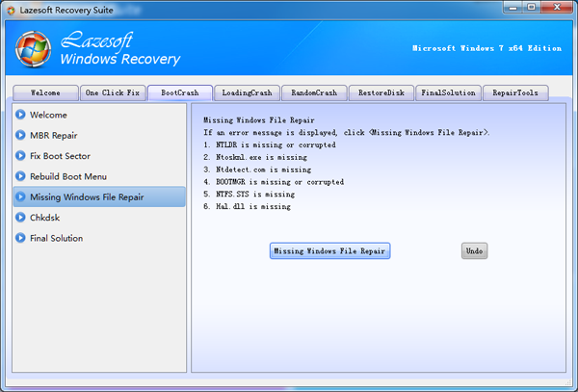Screen dimensions: 578x392
Task: Maximize the Lazesoft Recovery Suite window
Action: pyautogui.click(x=532, y=7)
